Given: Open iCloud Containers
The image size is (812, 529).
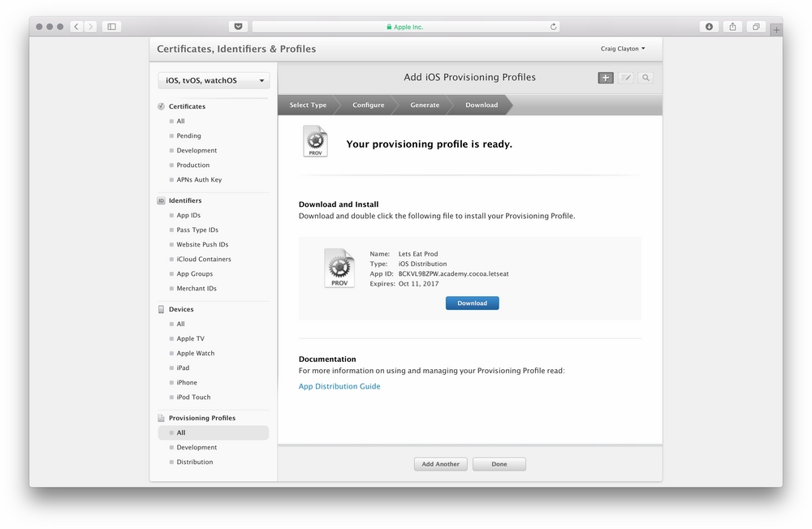Looking at the screenshot, I should [x=204, y=259].
